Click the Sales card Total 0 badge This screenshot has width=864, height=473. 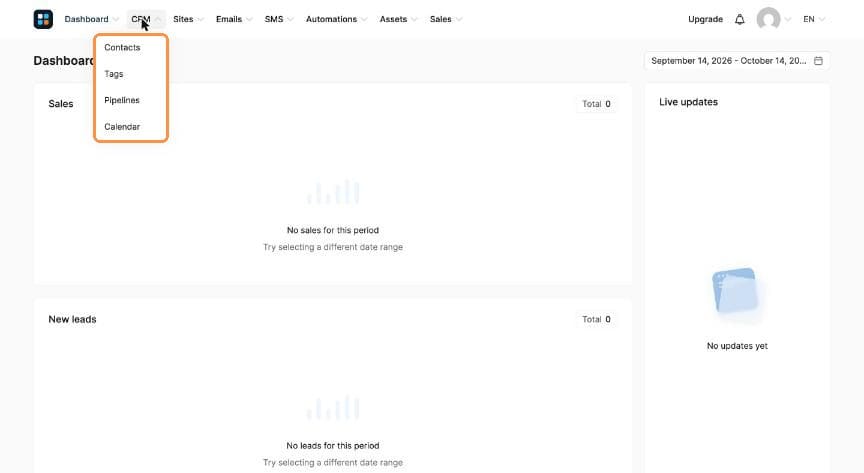coord(596,104)
